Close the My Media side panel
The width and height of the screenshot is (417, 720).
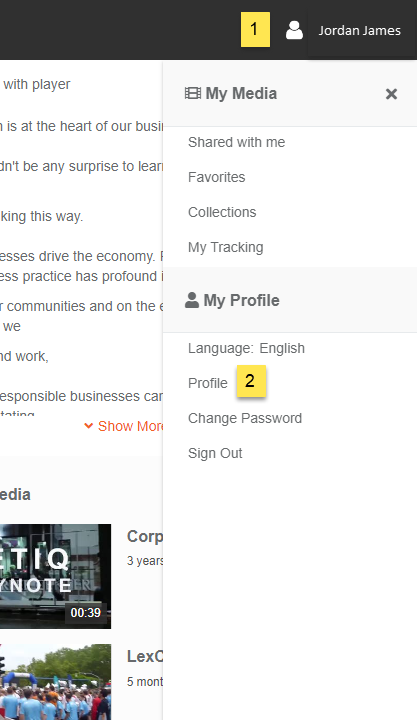point(391,94)
